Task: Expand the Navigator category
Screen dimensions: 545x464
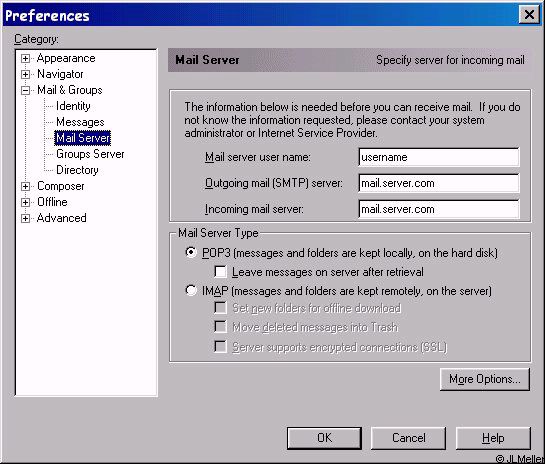Action: point(25,74)
